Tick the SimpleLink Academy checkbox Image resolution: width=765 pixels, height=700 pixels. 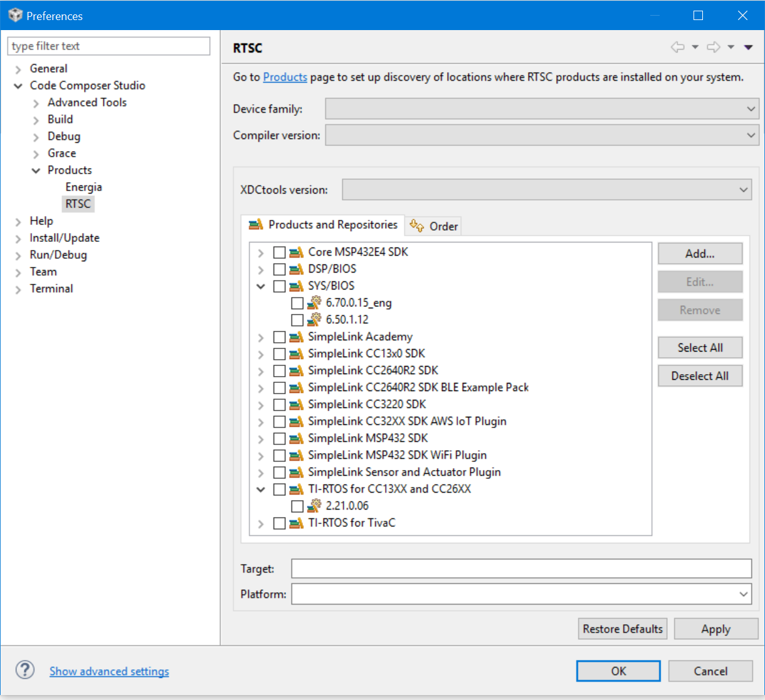[x=280, y=337]
